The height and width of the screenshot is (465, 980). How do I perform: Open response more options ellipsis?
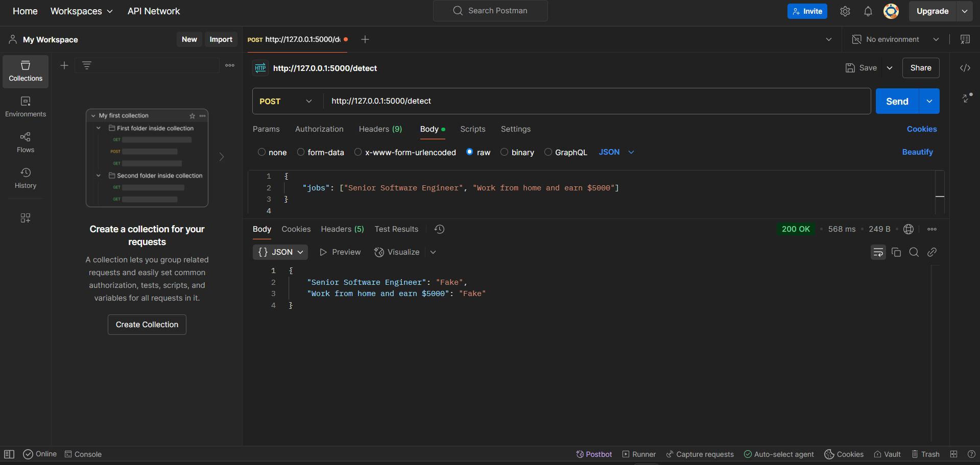coord(932,229)
